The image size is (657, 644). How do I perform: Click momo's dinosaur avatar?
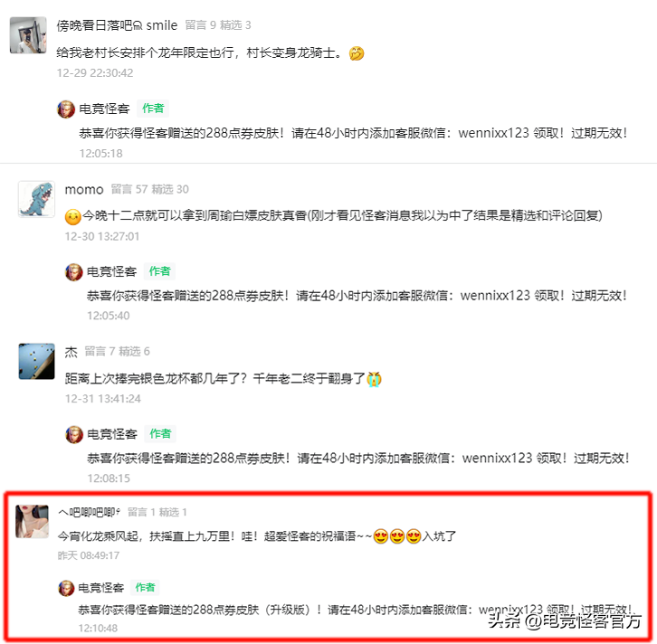tap(36, 199)
